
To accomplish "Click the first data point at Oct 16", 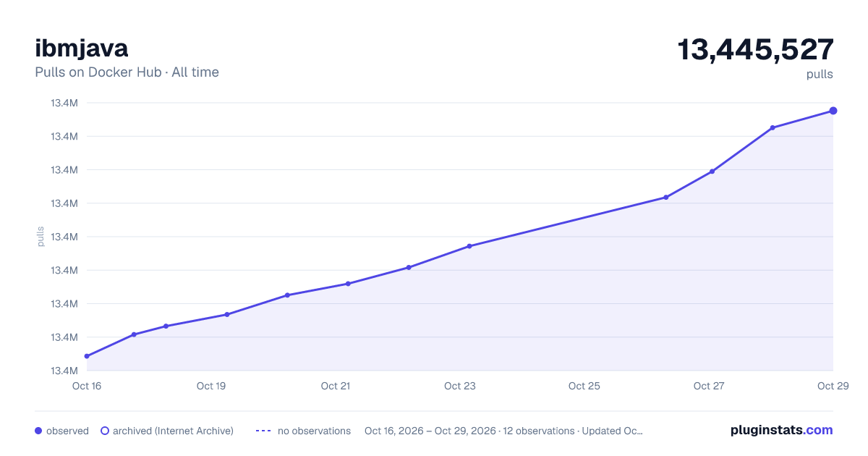I will [x=87, y=356].
